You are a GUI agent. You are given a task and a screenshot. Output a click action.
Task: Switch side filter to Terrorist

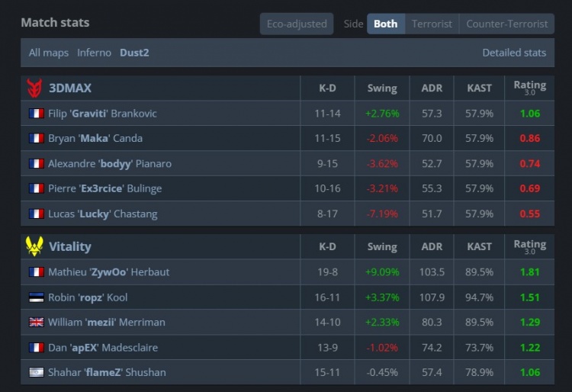click(x=432, y=24)
